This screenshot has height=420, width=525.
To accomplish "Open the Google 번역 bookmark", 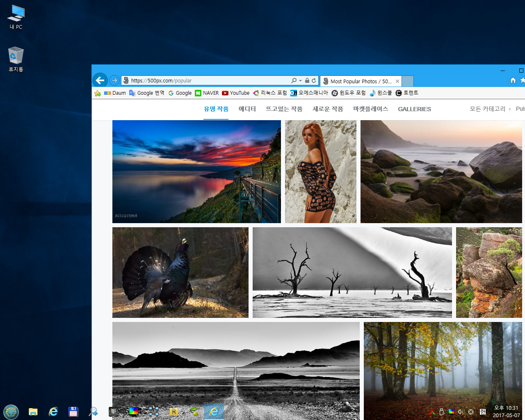I will [x=146, y=93].
